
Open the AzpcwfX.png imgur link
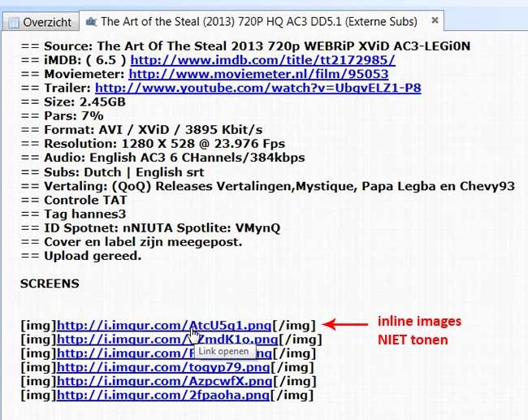coord(164,381)
